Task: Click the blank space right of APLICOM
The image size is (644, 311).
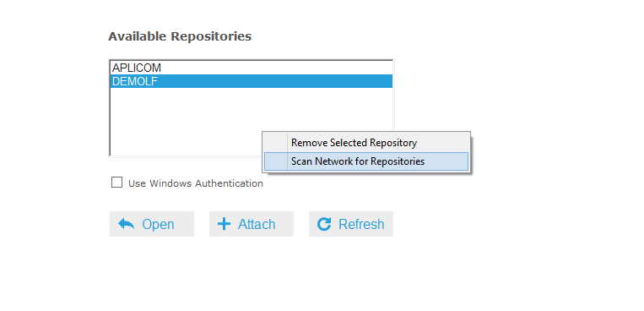Action: coord(276,68)
